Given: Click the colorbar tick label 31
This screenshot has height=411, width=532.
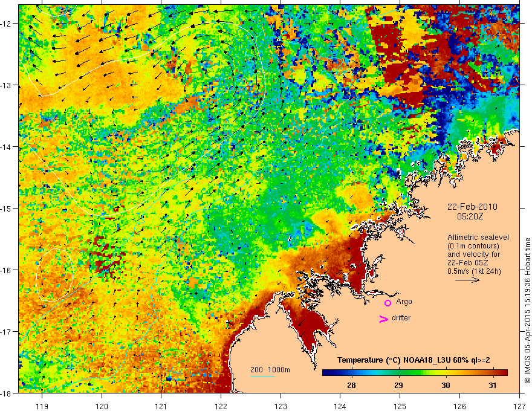Looking at the screenshot, I should coord(493,385).
